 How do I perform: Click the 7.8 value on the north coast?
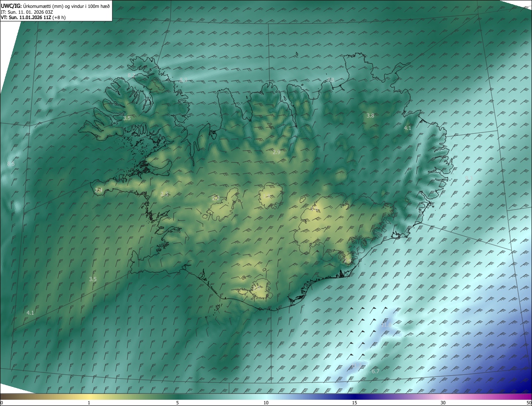click(330, 80)
